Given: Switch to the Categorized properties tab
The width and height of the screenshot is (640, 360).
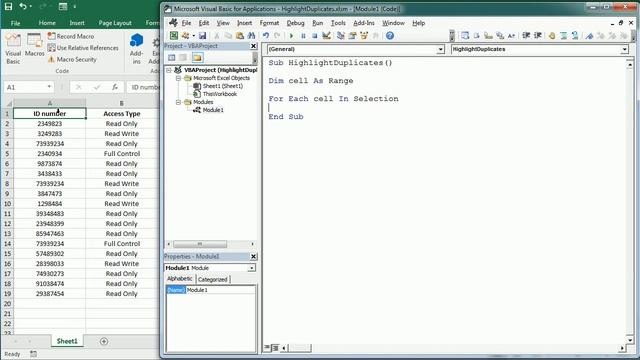Looking at the screenshot, I should (x=212, y=280).
